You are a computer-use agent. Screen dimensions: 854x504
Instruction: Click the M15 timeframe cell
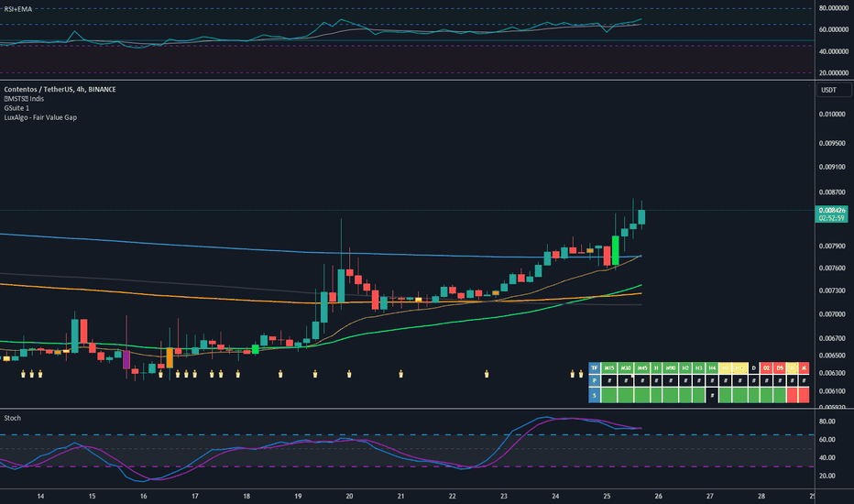click(x=609, y=367)
